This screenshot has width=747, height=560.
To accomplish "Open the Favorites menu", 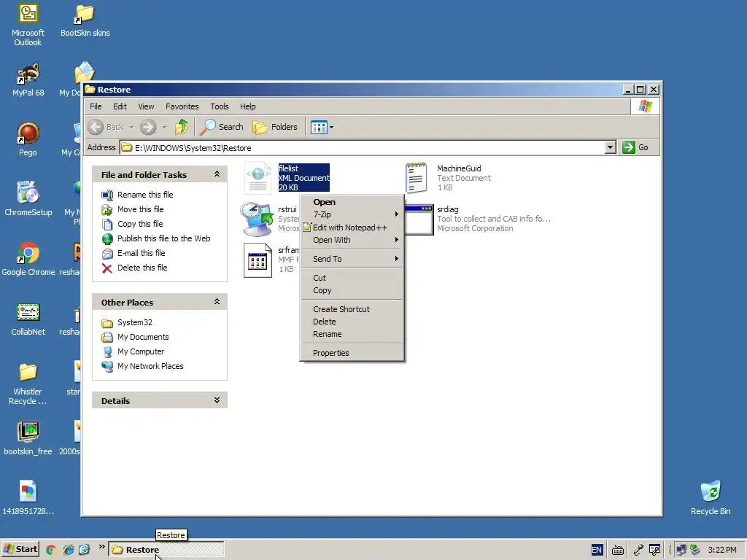I will point(182,106).
